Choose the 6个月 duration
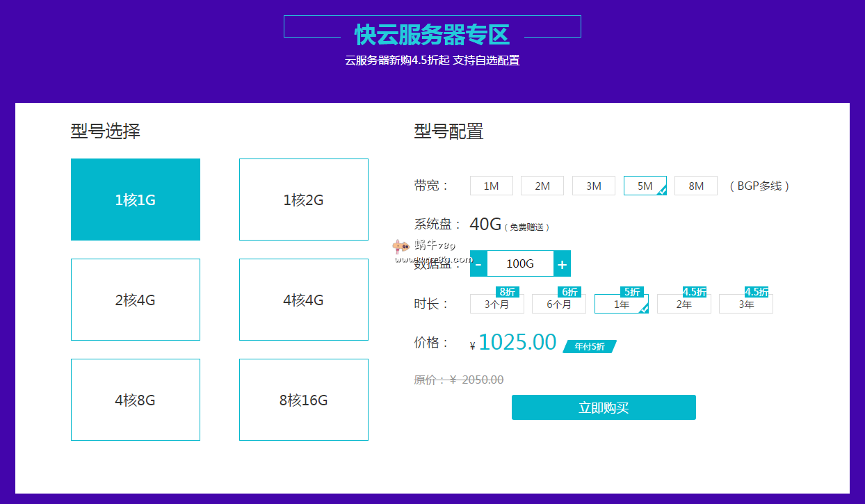This screenshot has width=865, height=504. (x=559, y=304)
